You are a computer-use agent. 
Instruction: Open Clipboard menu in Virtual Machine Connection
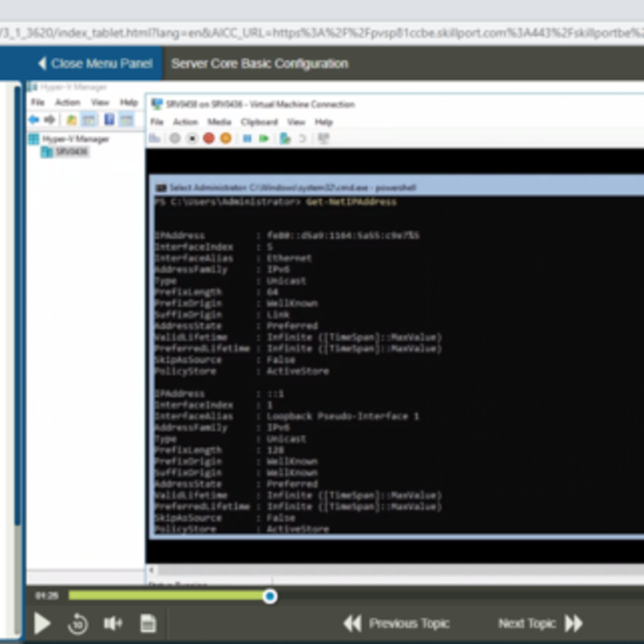pos(259,122)
